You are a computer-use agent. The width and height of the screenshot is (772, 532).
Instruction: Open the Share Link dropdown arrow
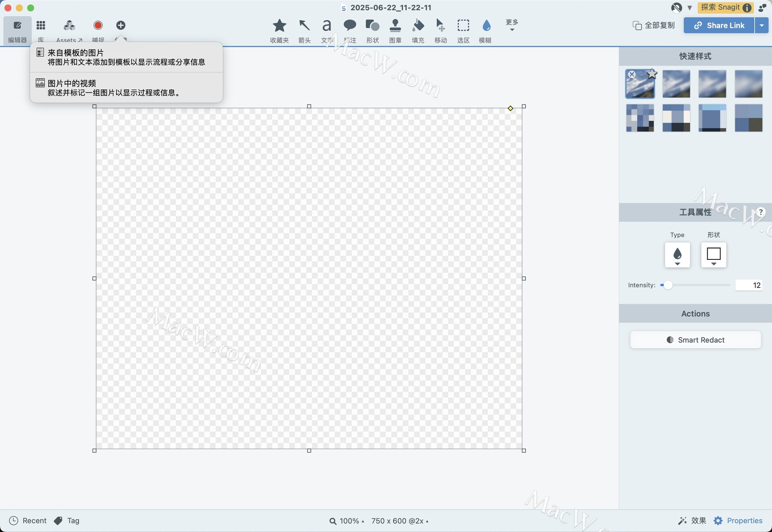762,25
